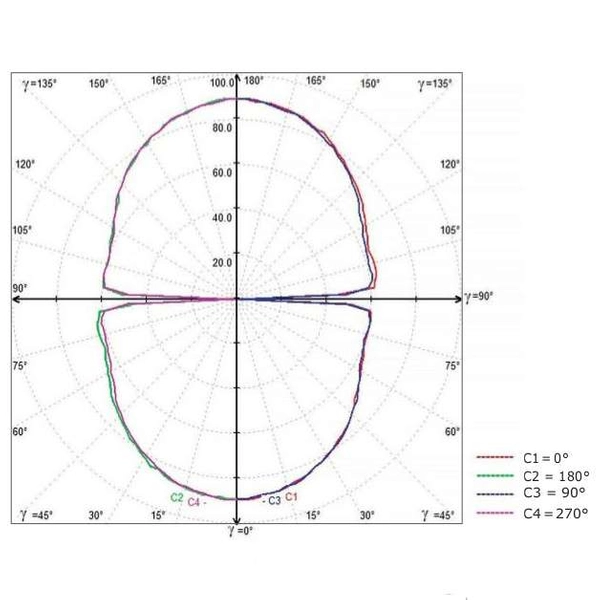600x600 pixels.
Task: Click the green C2 label near the curve
Action: coord(176,497)
